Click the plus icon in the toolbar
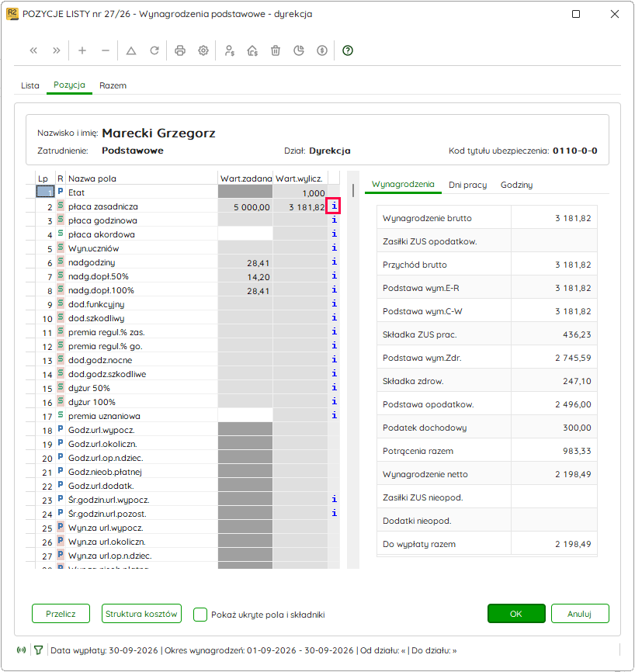635x672 pixels. (82, 50)
